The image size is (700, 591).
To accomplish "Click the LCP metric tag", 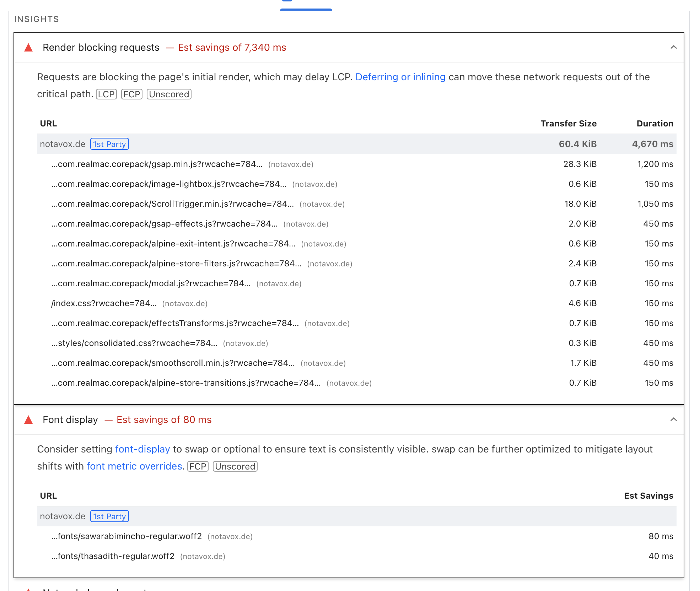I will point(106,94).
